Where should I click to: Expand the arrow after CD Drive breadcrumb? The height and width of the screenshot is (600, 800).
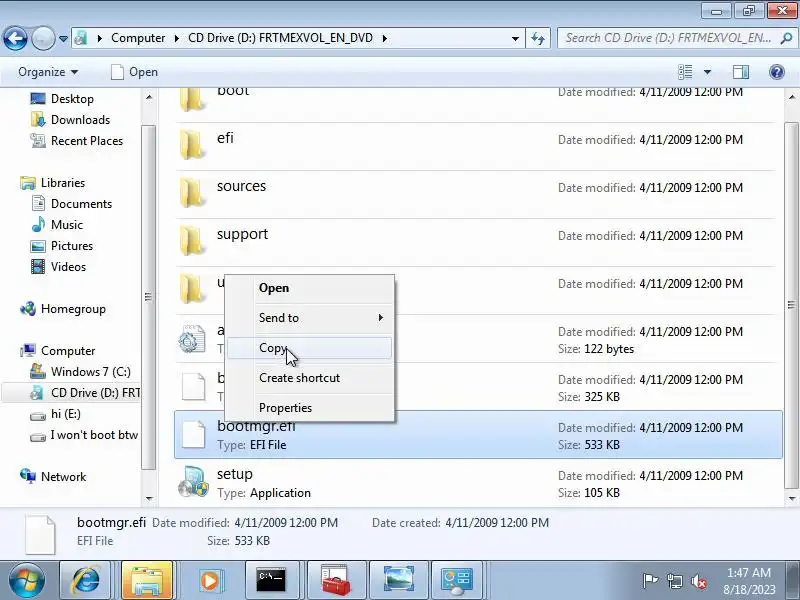tap(384, 38)
